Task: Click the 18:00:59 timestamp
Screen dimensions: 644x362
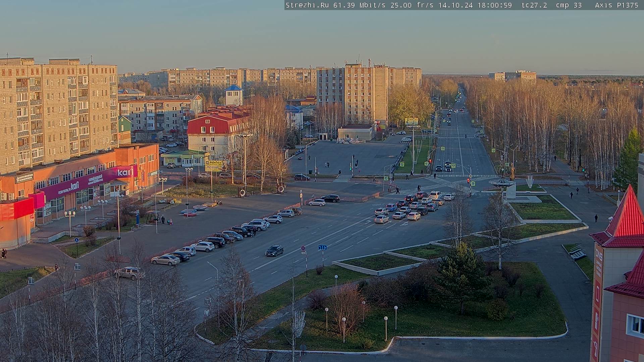Action: tap(495, 5)
